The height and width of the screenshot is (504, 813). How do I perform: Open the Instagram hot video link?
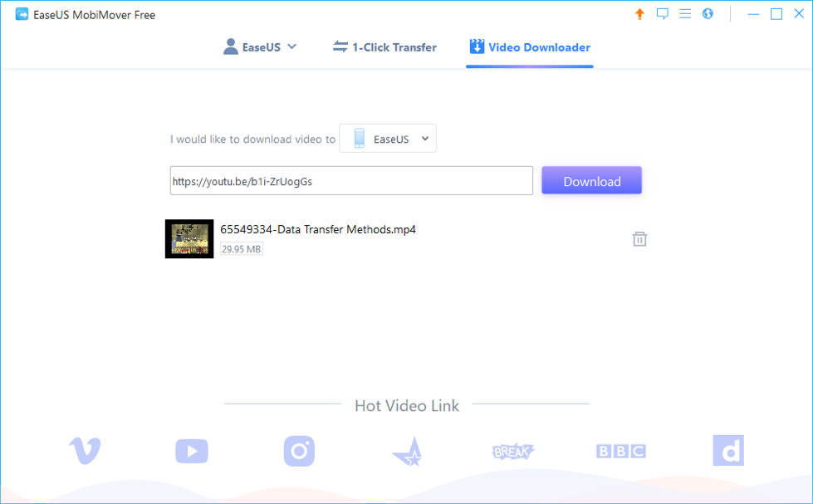tap(299, 451)
